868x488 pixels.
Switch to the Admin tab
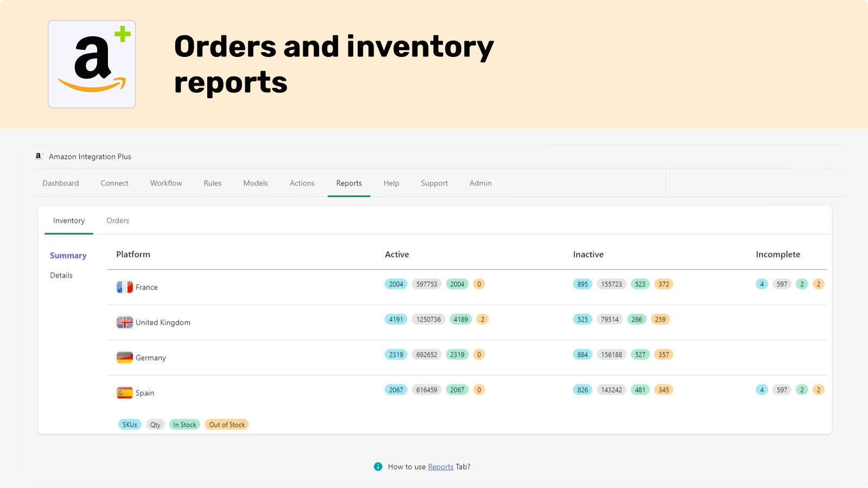tap(481, 183)
